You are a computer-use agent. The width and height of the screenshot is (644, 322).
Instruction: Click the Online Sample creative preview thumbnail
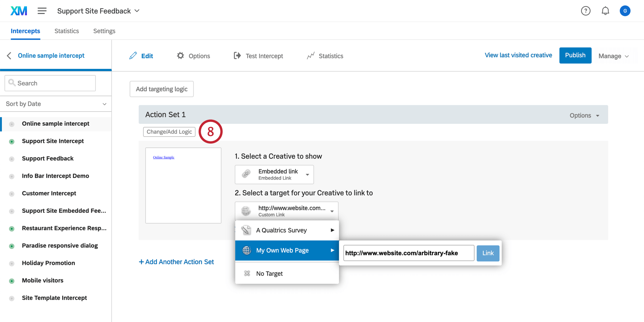(183, 185)
